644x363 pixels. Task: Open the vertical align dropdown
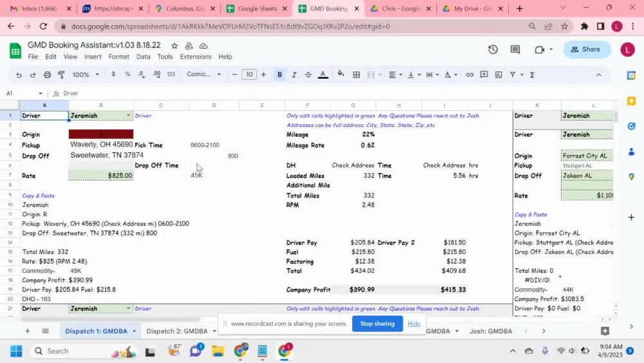tap(414, 75)
